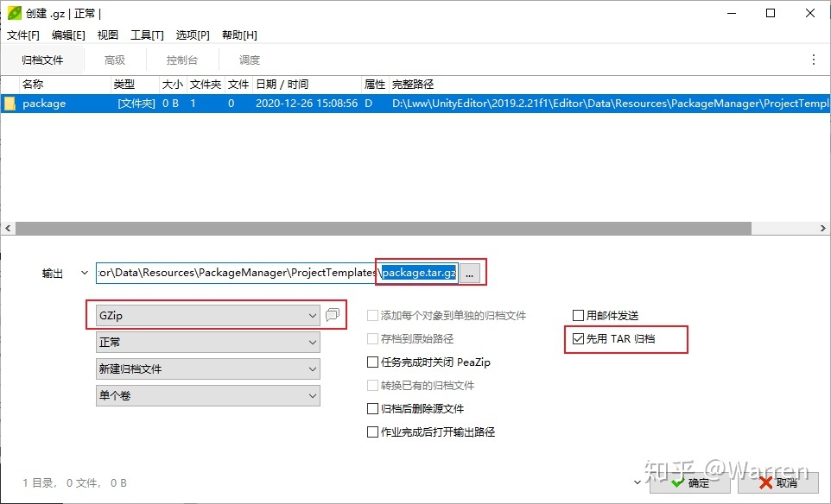Sort by 文件夹 column header
The width and height of the screenshot is (831, 504).
point(206,85)
